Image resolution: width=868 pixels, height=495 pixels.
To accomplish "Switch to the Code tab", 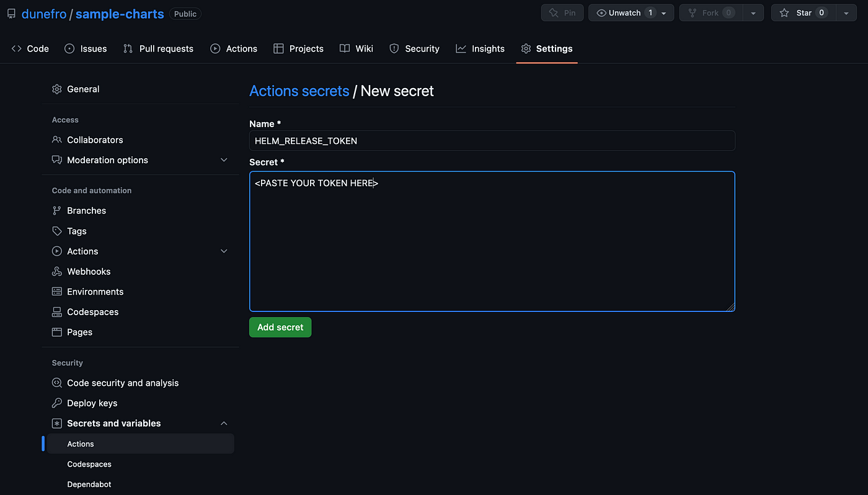I will coord(30,48).
